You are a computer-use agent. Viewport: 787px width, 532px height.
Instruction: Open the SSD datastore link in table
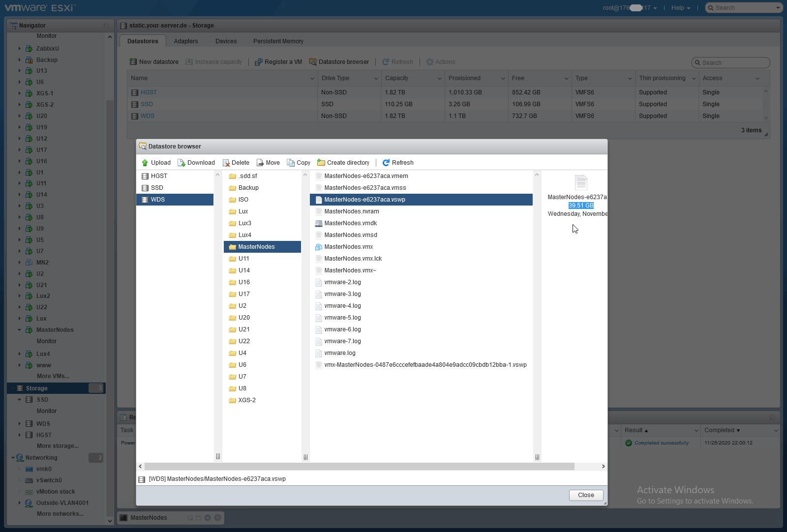(x=147, y=104)
